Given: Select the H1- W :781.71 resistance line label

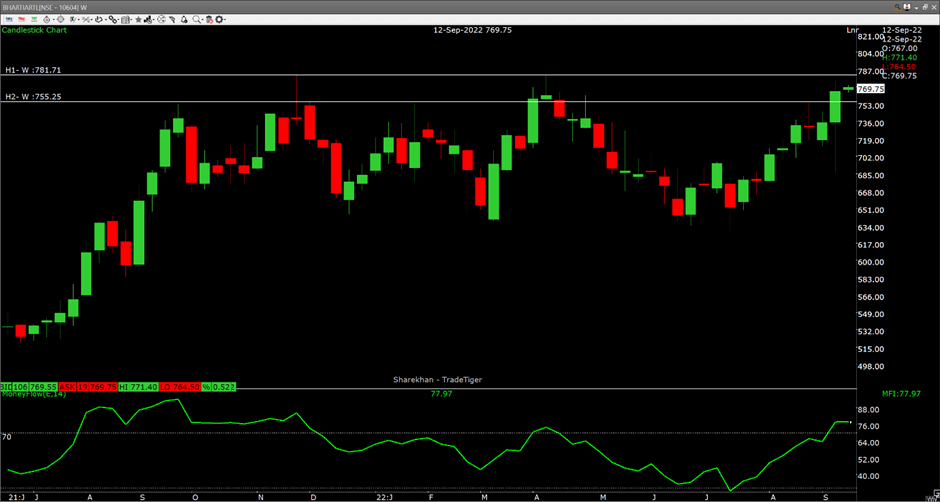Looking at the screenshot, I should coord(33,70).
